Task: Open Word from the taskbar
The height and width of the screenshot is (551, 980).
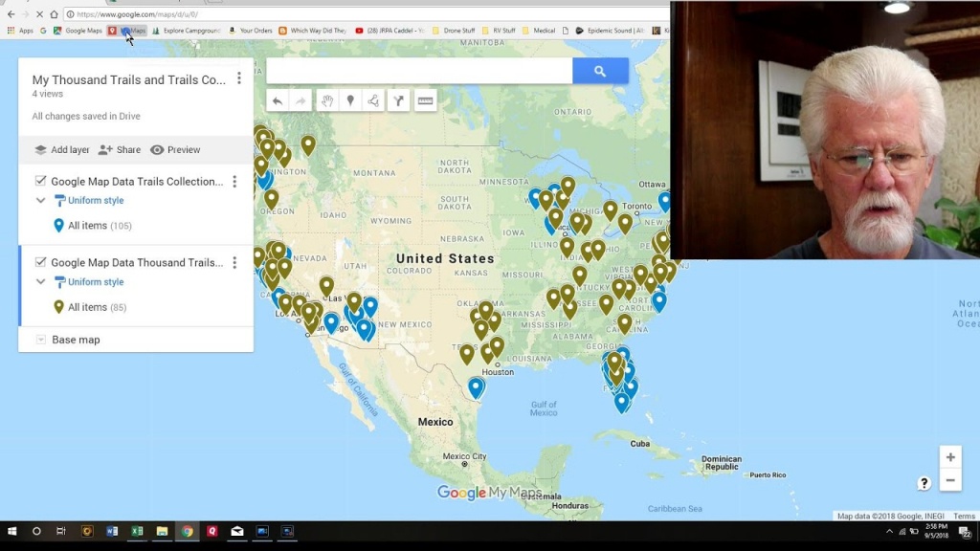Action: pyautogui.click(x=112, y=531)
